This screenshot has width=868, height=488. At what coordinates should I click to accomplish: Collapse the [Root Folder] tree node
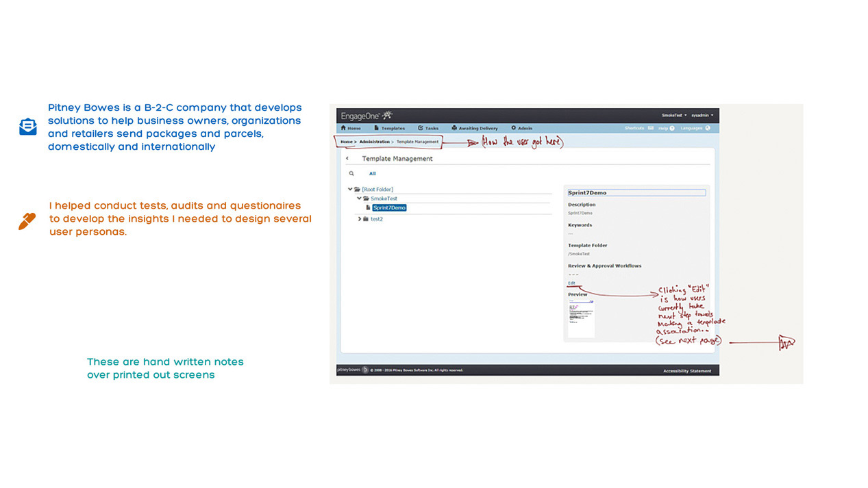[350, 190]
